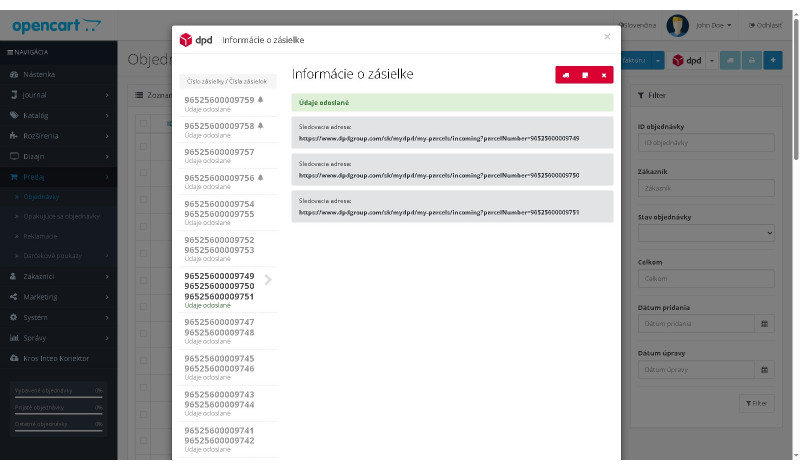Click the dpd button in page header
This screenshot has width=800, height=470.
[x=687, y=60]
